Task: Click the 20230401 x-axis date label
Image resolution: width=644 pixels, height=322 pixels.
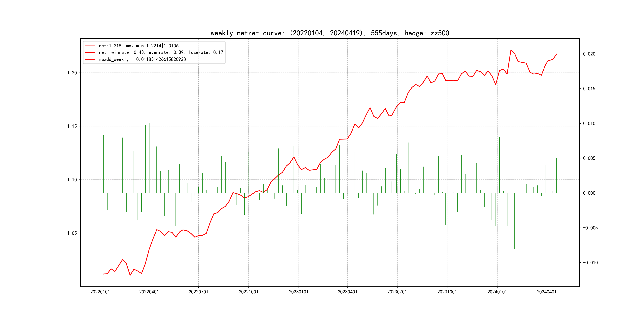Action: click(347, 292)
